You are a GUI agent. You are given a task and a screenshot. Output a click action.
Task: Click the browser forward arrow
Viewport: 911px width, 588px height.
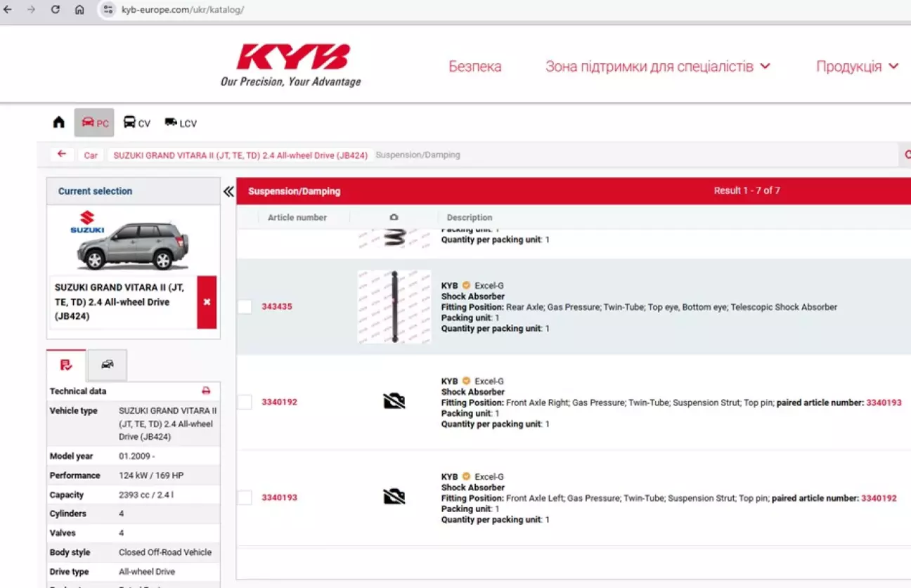pyautogui.click(x=31, y=10)
